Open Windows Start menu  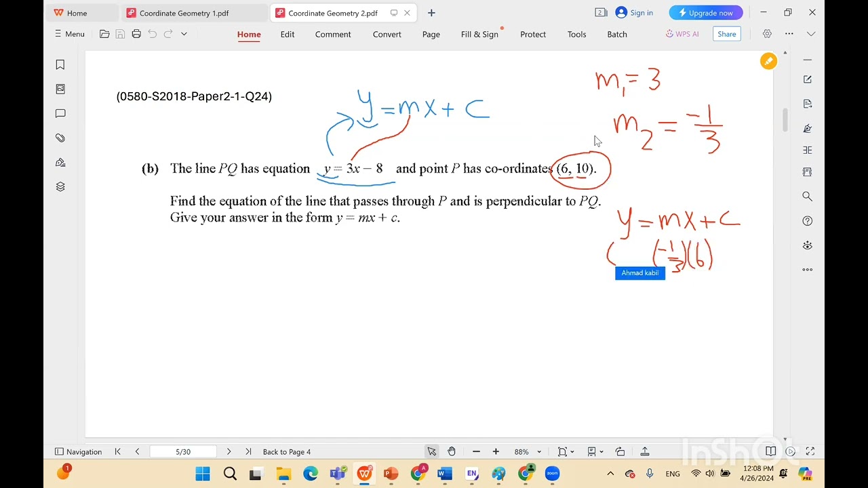203,474
